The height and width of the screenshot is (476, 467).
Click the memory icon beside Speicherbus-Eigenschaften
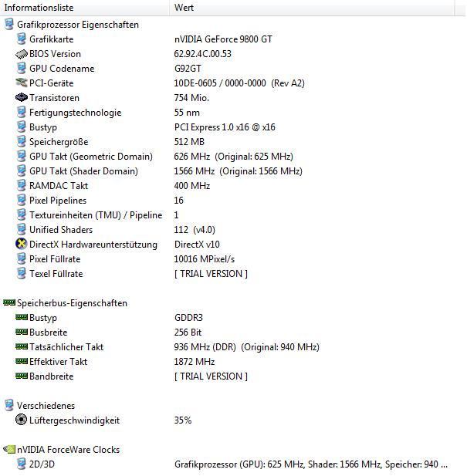tap(9, 302)
